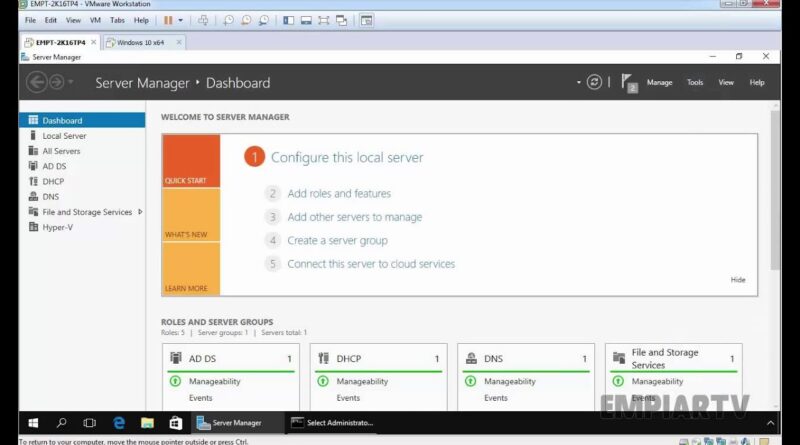Select the LEARN MORE tile section
Viewport: 800px width, 445px height.
(x=191, y=269)
